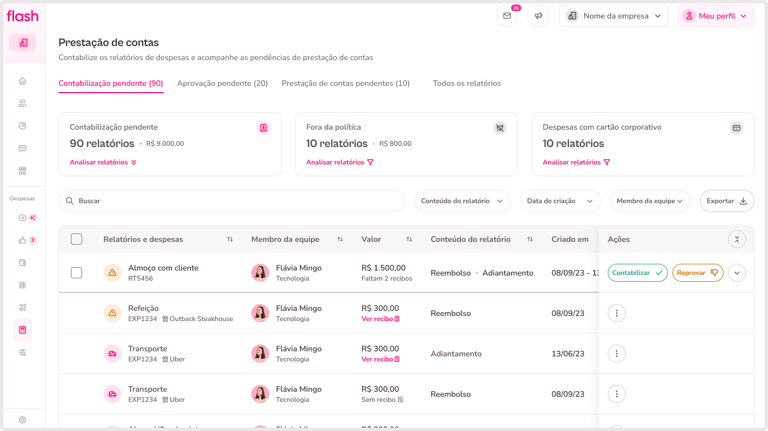Switch to Todos os relatórios tab
The width and height of the screenshot is (768, 431).
coord(467,83)
